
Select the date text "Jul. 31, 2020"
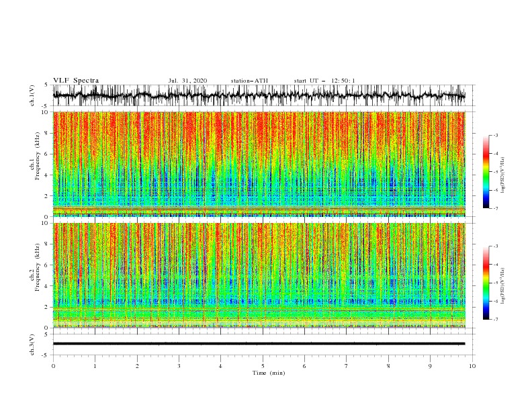pyautogui.click(x=187, y=81)
